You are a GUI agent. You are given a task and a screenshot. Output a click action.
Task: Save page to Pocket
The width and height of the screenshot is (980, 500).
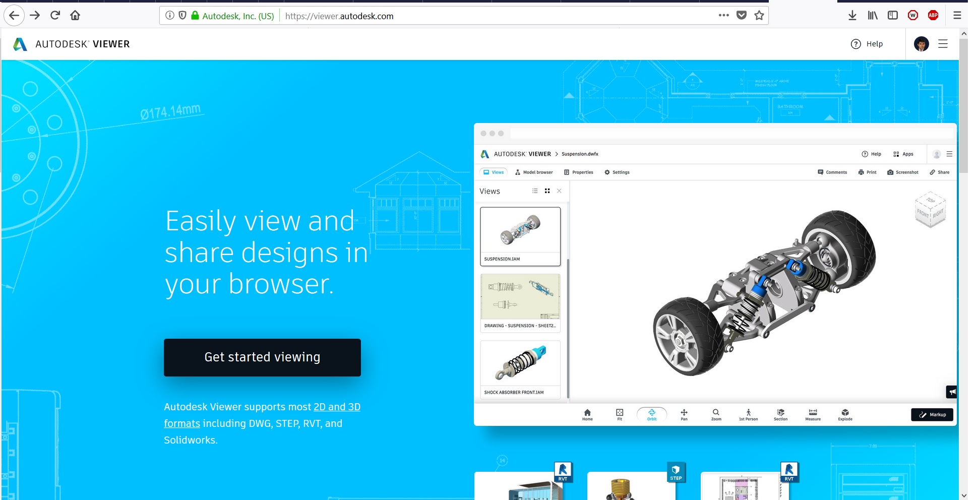click(x=742, y=15)
